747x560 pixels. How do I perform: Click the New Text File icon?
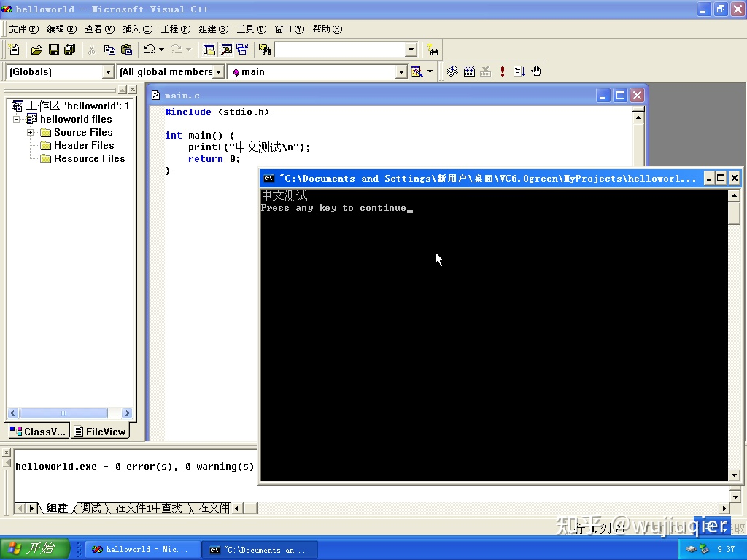tap(15, 49)
